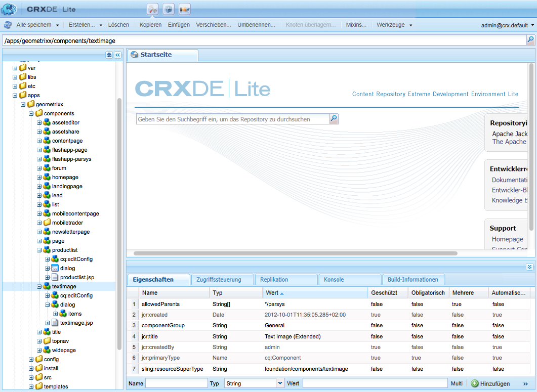This screenshot has height=392, width=537.
Task: Switch to the Build-Informationen tab
Action: click(412, 279)
